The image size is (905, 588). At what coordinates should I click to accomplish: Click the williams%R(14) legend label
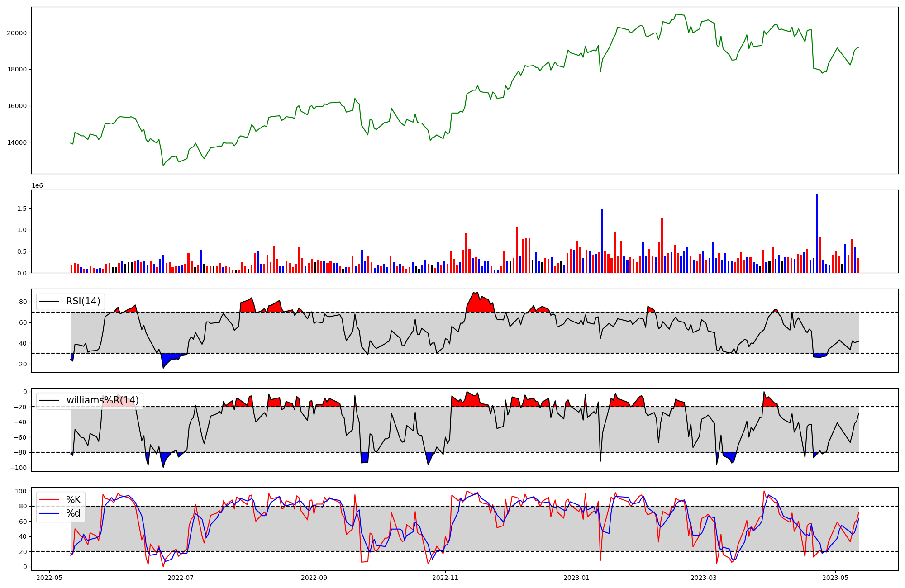pyautogui.click(x=102, y=400)
